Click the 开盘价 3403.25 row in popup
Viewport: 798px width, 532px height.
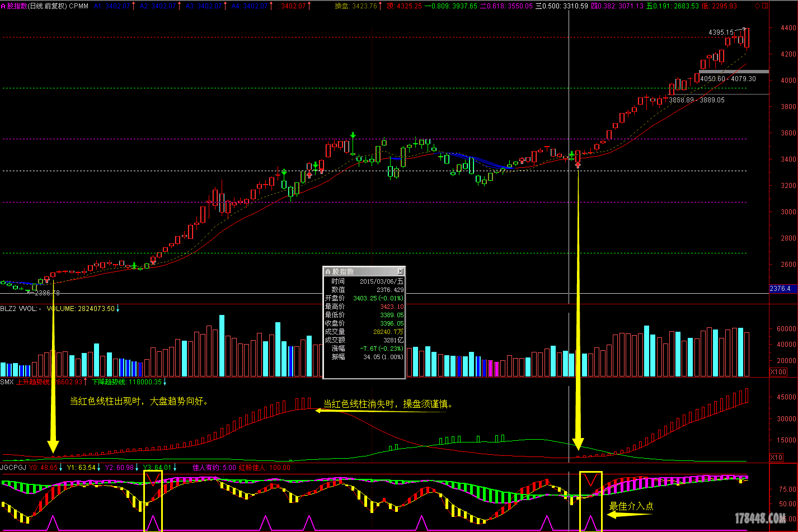(x=364, y=298)
